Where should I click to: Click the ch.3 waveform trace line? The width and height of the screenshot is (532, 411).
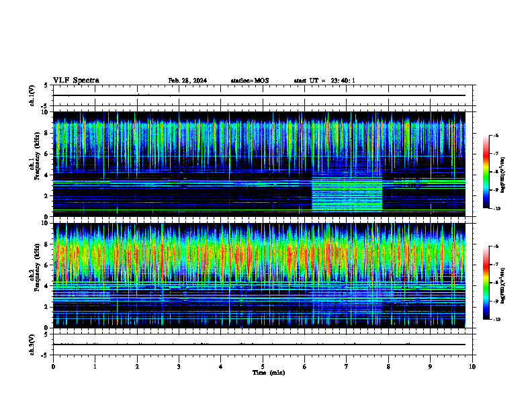coord(259,345)
